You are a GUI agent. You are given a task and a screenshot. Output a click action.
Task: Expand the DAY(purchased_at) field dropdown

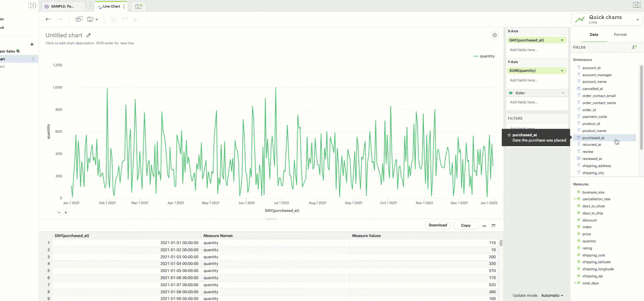(562, 40)
